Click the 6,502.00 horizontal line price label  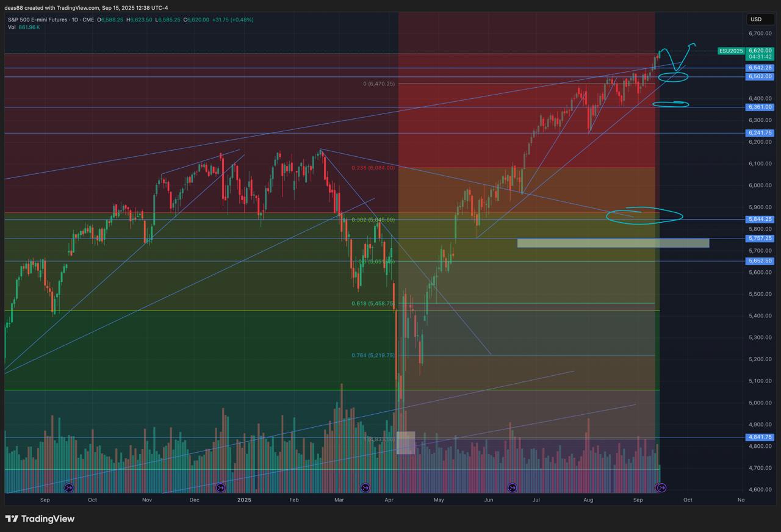[x=760, y=76]
